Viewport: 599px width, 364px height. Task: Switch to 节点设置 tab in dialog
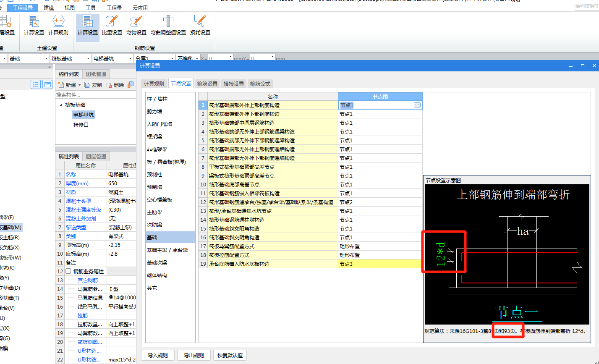click(181, 83)
